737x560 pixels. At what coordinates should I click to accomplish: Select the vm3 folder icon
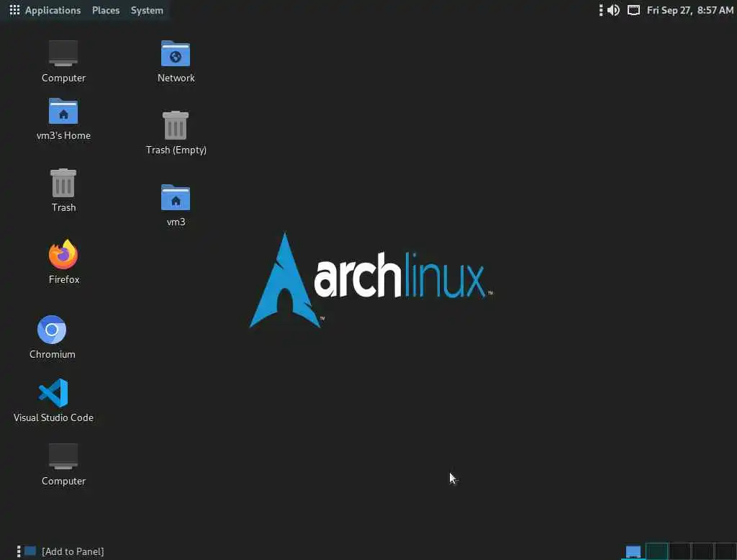(176, 197)
